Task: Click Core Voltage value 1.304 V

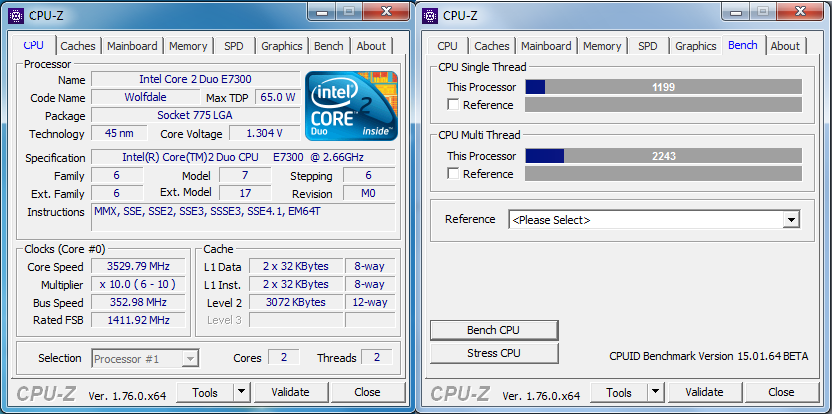Action: pos(264,133)
